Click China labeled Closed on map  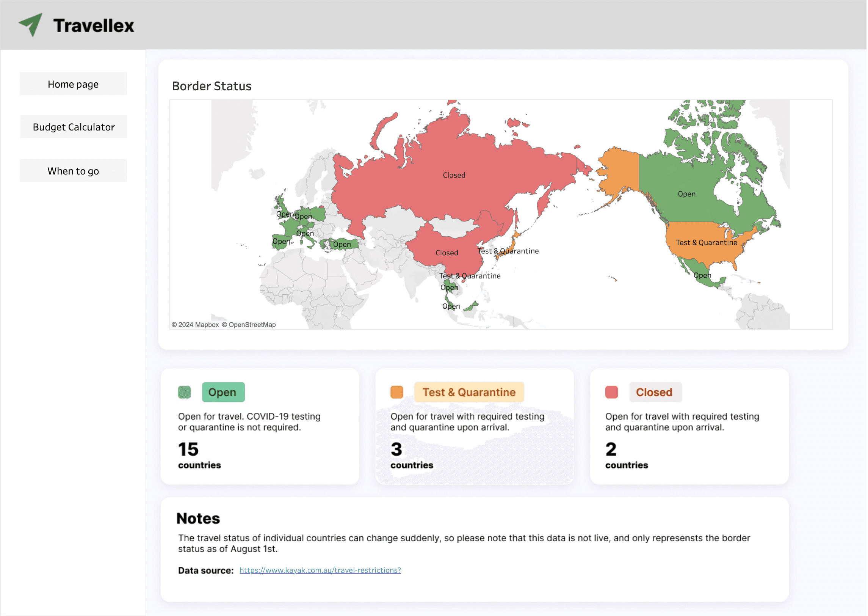[447, 253]
